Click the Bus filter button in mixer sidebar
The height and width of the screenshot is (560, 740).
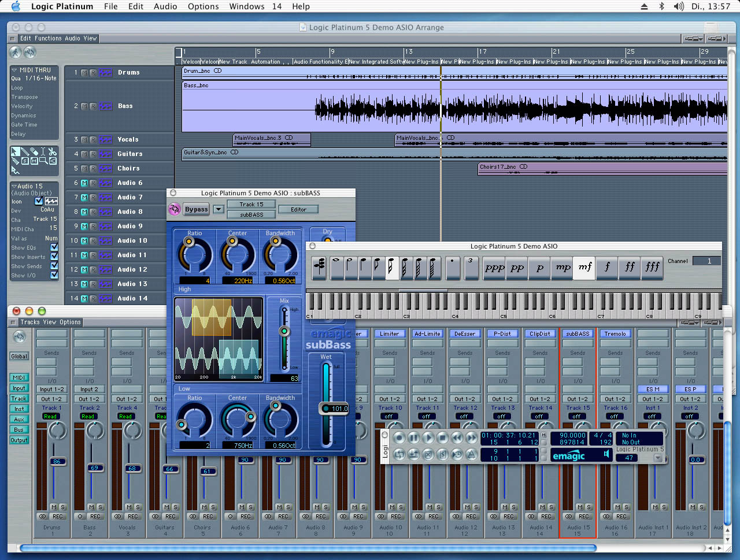pyautogui.click(x=19, y=429)
